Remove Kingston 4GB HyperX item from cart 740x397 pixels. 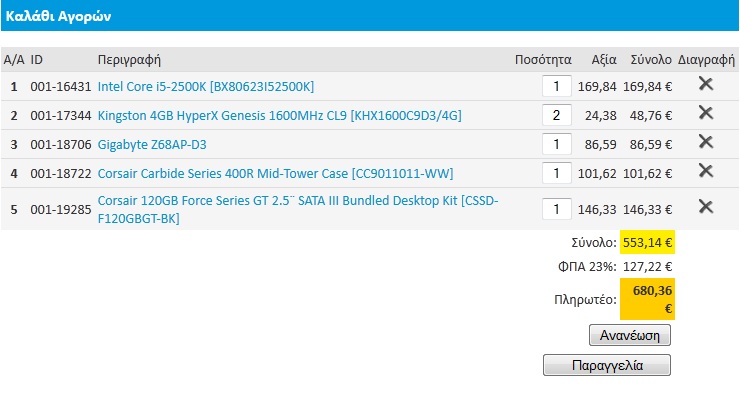[x=706, y=112]
